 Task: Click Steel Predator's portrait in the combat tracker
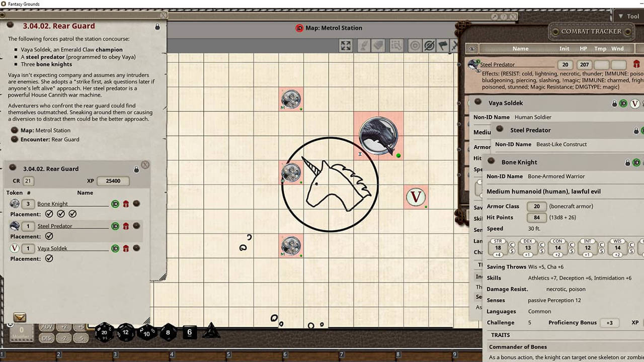coord(473,64)
